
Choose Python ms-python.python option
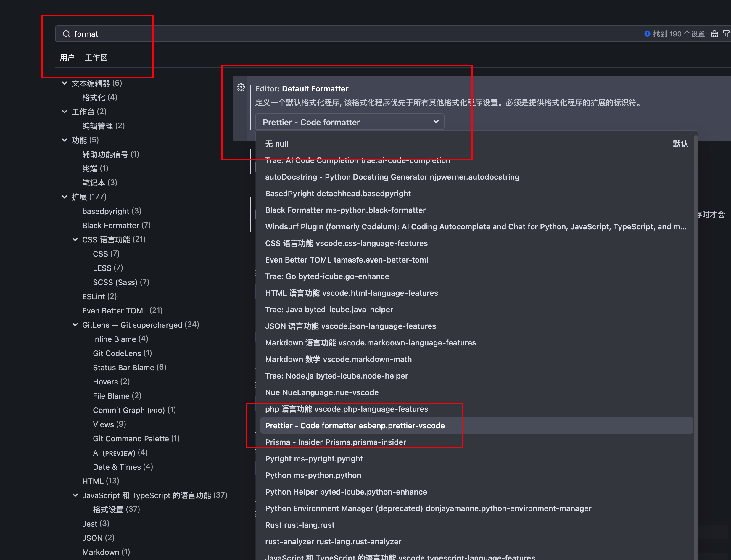(477, 475)
